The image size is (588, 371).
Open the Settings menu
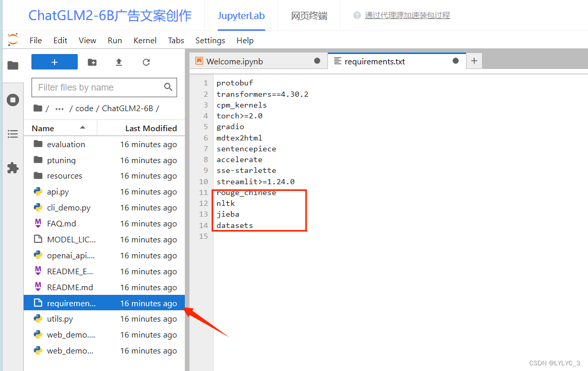[210, 41]
